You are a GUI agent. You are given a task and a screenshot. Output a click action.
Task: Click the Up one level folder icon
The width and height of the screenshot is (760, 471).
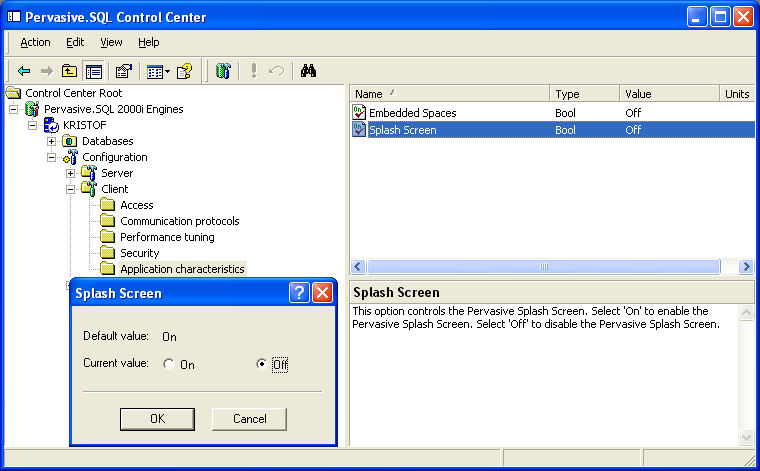tap(69, 71)
